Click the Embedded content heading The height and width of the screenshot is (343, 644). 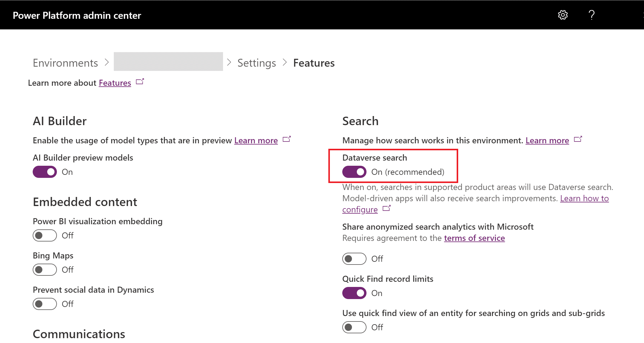[85, 202]
